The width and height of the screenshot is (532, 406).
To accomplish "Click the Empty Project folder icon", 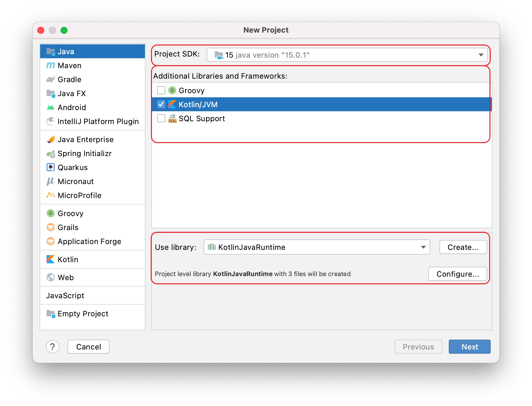I will (x=51, y=314).
